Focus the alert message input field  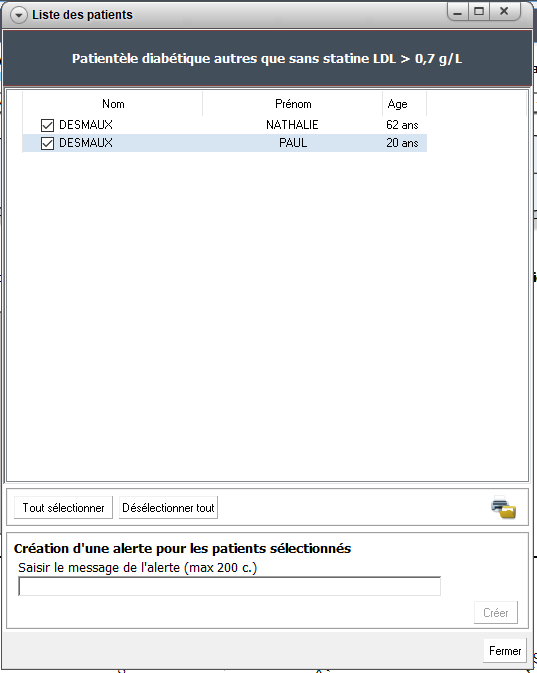coord(229,586)
